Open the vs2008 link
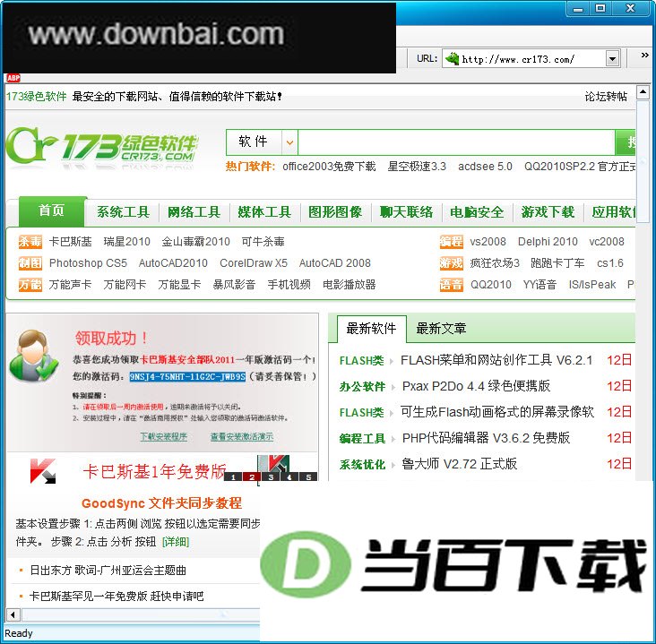The height and width of the screenshot is (644, 656). point(488,242)
